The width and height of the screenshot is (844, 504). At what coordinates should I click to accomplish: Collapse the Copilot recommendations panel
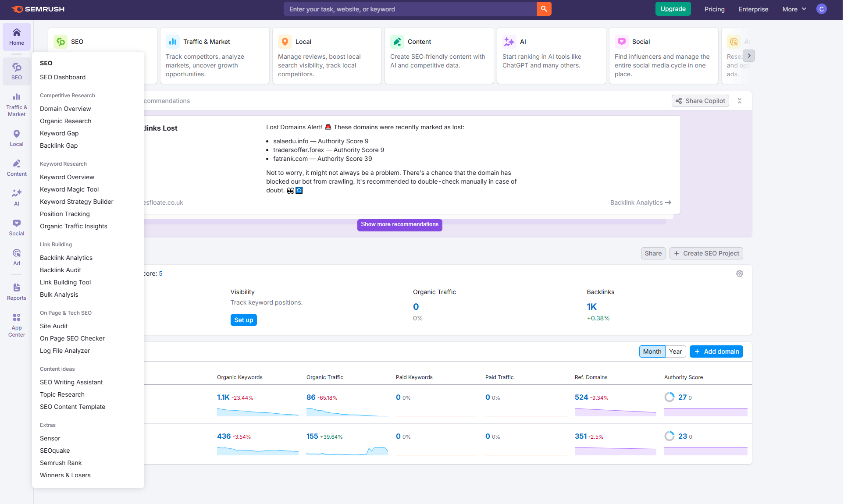[740, 101]
